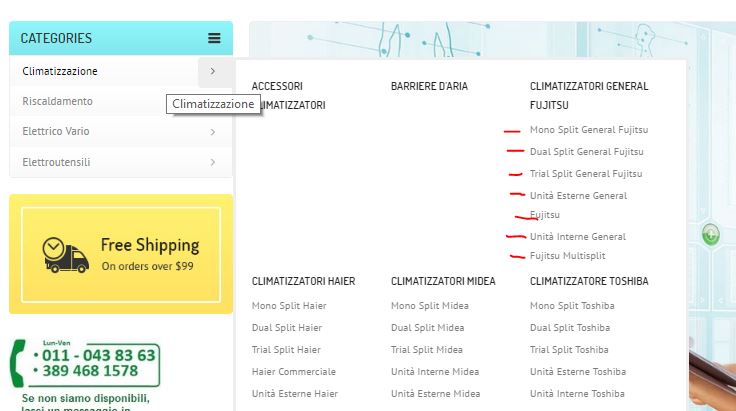This screenshot has height=411, width=736.
Task: Expand the Climatizzazione chevron arrow
Action: click(213, 71)
